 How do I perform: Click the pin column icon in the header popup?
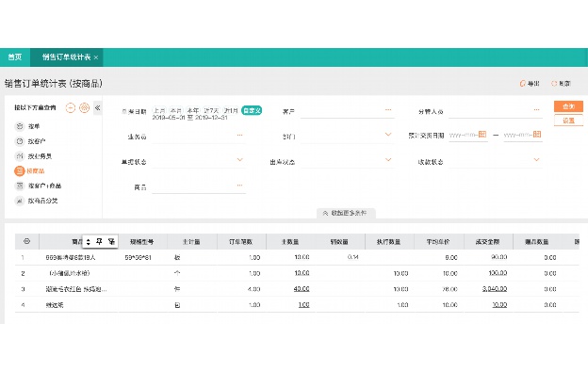point(99,242)
